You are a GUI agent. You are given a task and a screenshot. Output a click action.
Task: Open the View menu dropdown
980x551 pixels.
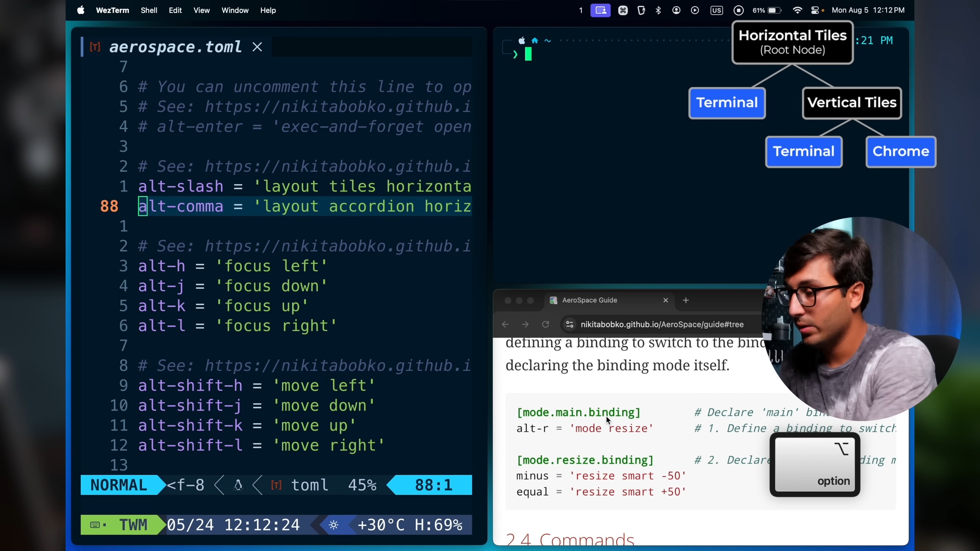[201, 10]
